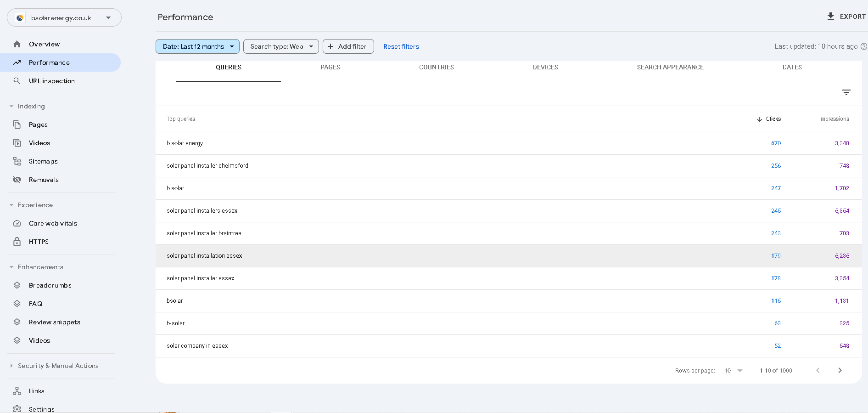The height and width of the screenshot is (413, 868).
Task: Click the Sitemaps icon
Action: (x=17, y=161)
